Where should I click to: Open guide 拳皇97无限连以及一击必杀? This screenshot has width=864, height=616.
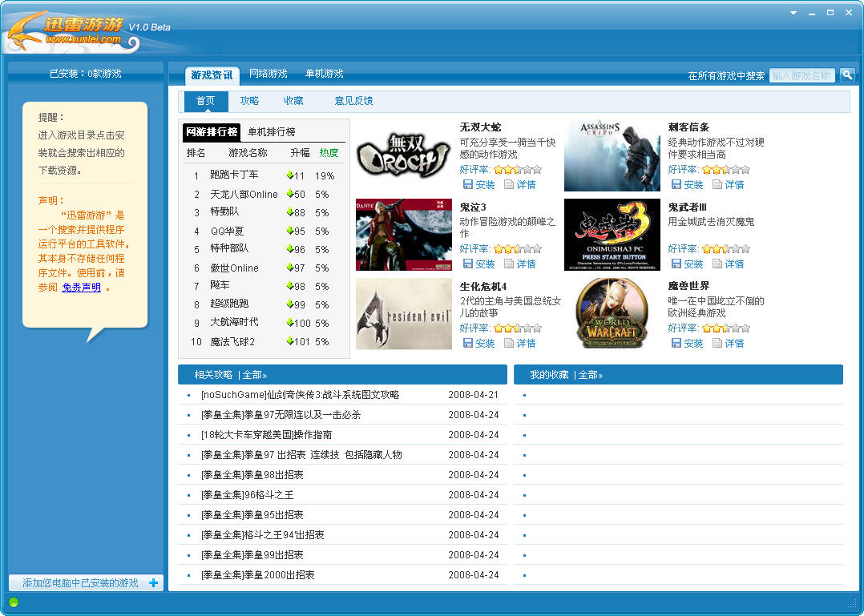point(281,415)
